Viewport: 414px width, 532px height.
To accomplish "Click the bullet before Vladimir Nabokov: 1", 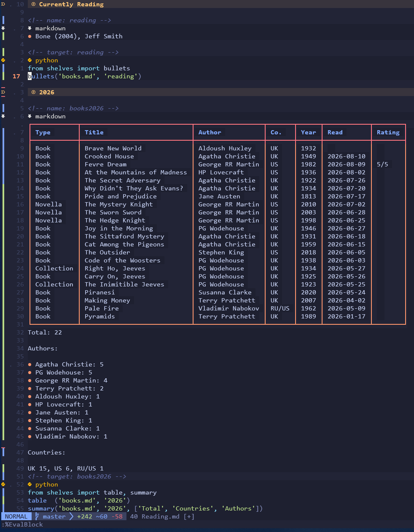I will pos(30,436).
